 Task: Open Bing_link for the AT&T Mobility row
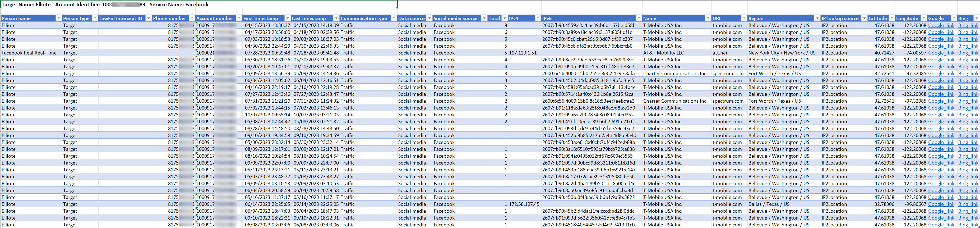[x=968, y=53]
